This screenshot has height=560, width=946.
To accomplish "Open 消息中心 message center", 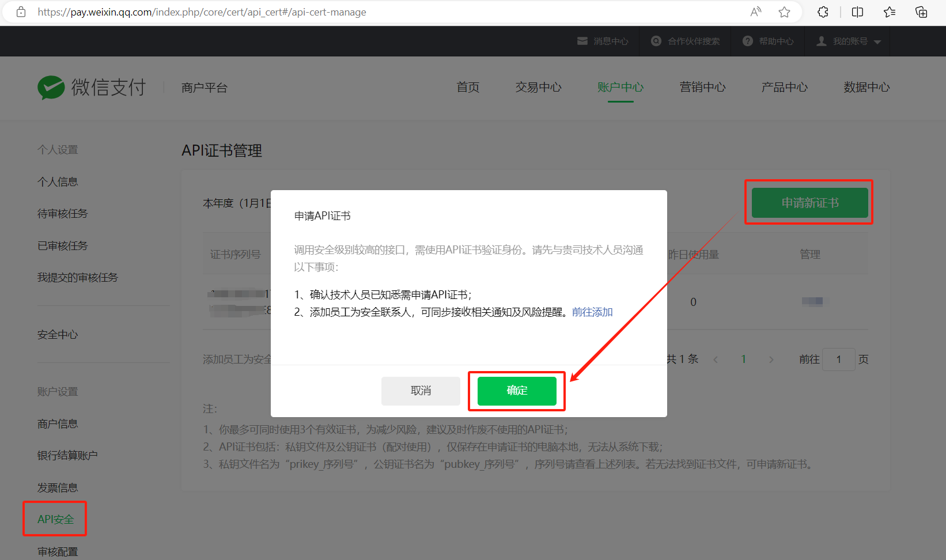I will [x=603, y=41].
